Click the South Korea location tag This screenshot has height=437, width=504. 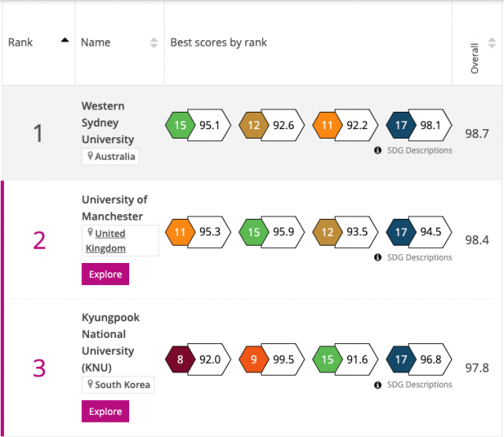(x=118, y=385)
